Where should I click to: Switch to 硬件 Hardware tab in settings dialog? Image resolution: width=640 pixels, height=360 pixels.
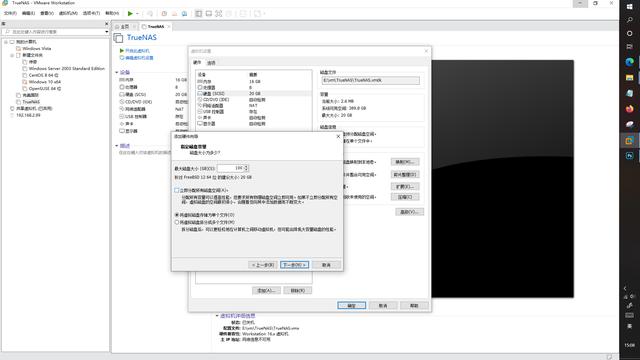tap(197, 62)
